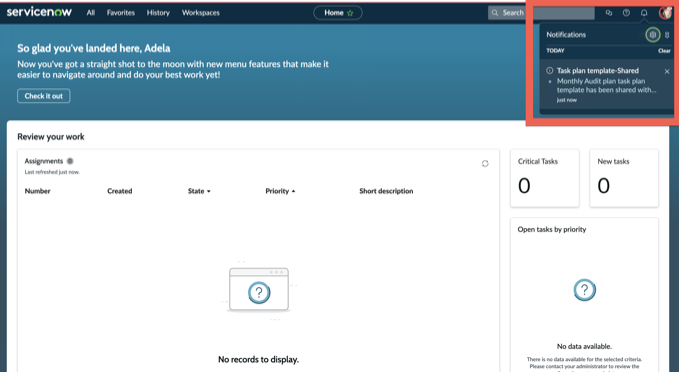Click the Last refreshed just now text

point(52,172)
